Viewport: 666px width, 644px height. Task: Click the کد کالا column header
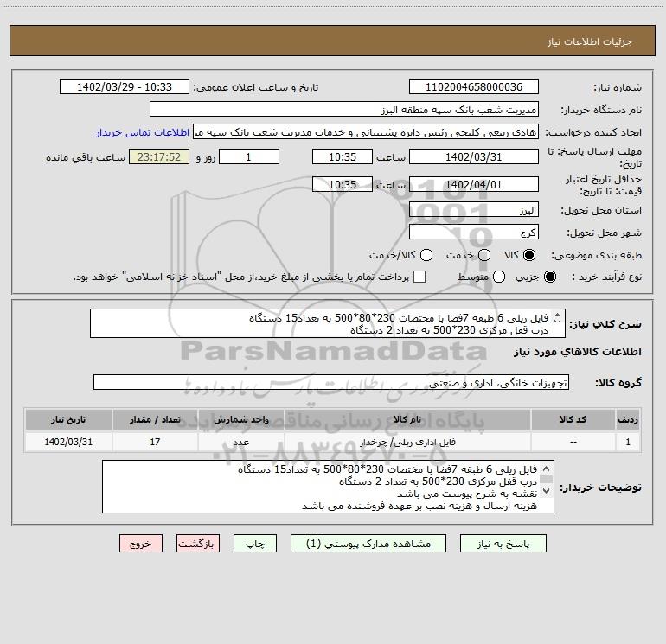coord(573,419)
